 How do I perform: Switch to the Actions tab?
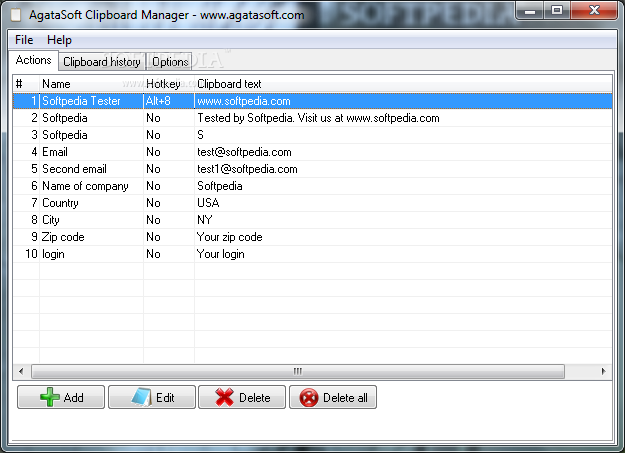click(x=33, y=60)
